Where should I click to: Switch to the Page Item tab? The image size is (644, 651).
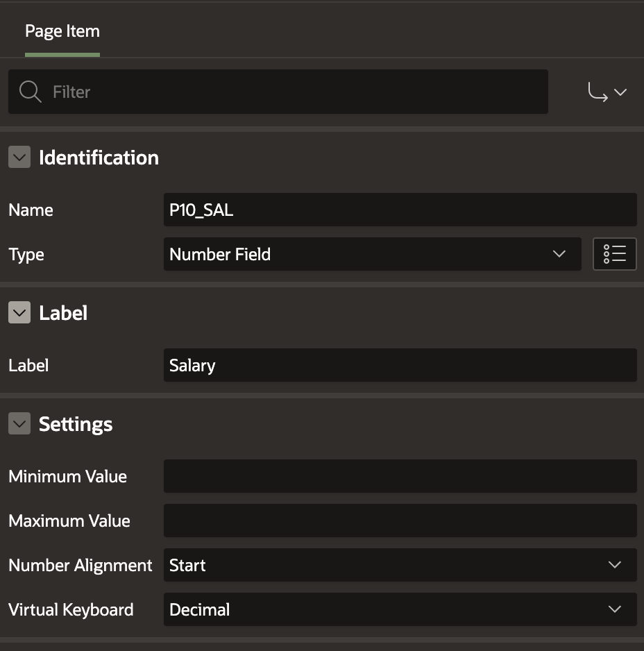[62, 31]
